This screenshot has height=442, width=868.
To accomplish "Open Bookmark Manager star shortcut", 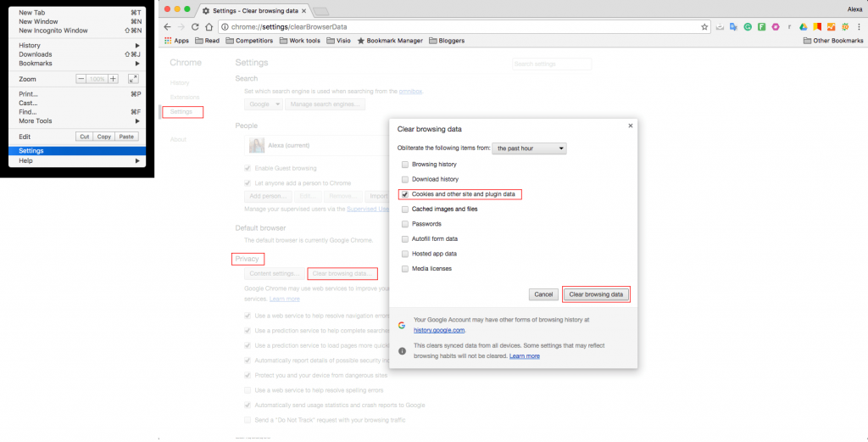I will pos(390,41).
